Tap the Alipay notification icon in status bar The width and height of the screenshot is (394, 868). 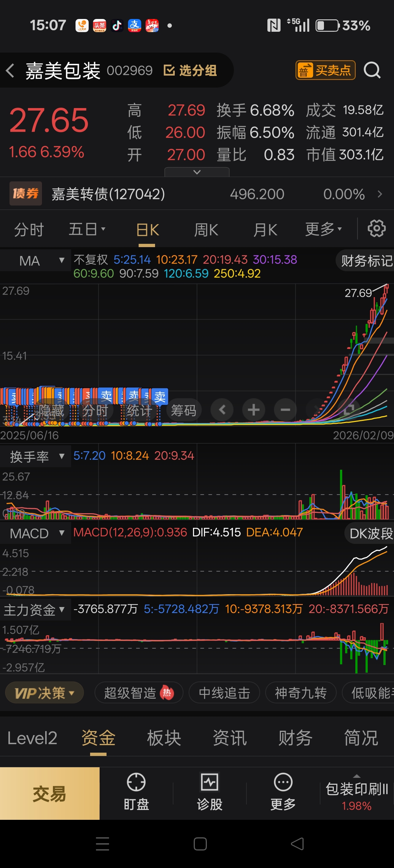tap(135, 26)
